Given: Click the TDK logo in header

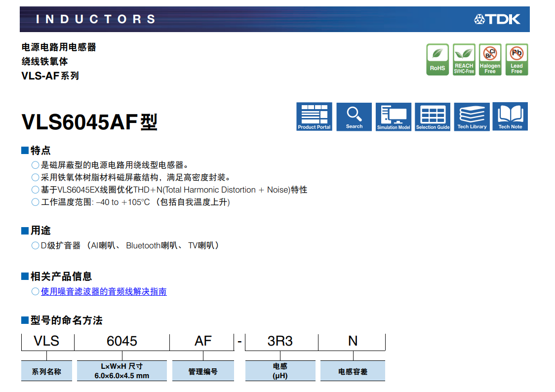Looking at the screenshot, I should (x=497, y=19).
